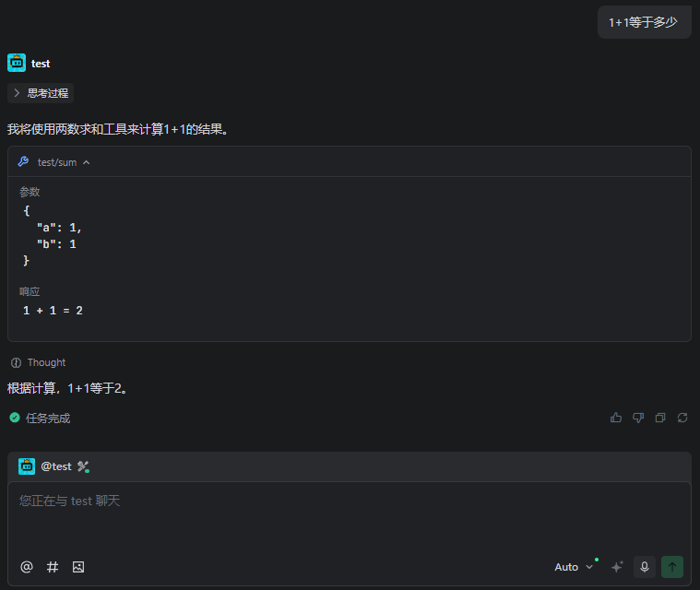Copy the response with the copy icon
700x590 pixels.
(660, 418)
